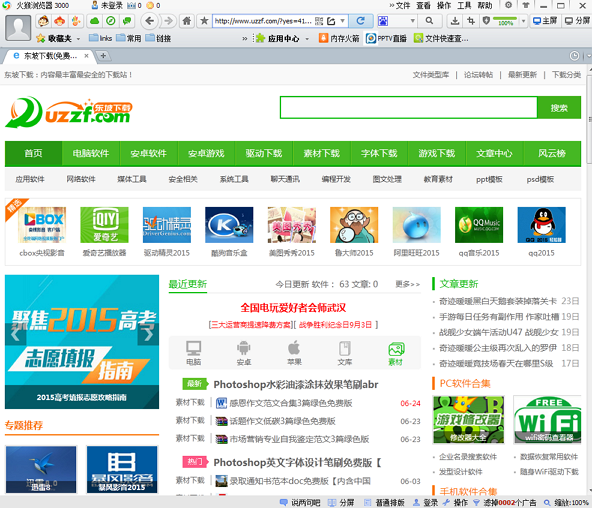Expand the menu bar overflow chevron before 文件
The image size is (592, 508).
click(392, 5)
